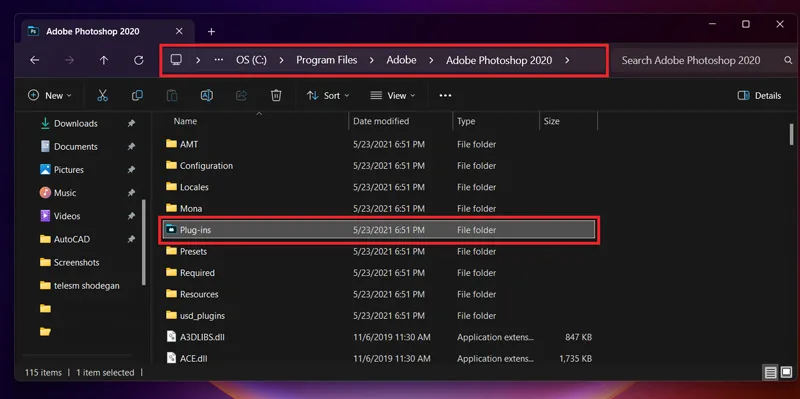800x399 pixels.
Task: Click the Delete trash can icon
Action: pyautogui.click(x=276, y=95)
